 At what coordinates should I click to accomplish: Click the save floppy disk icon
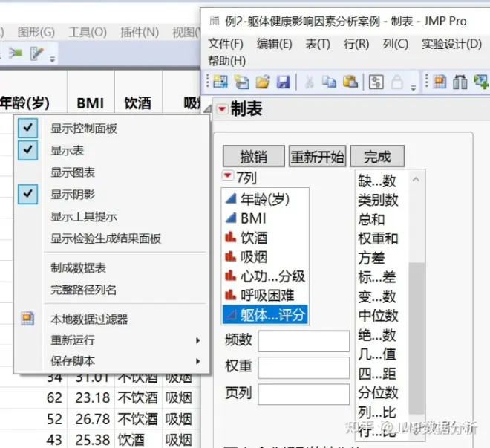283,82
